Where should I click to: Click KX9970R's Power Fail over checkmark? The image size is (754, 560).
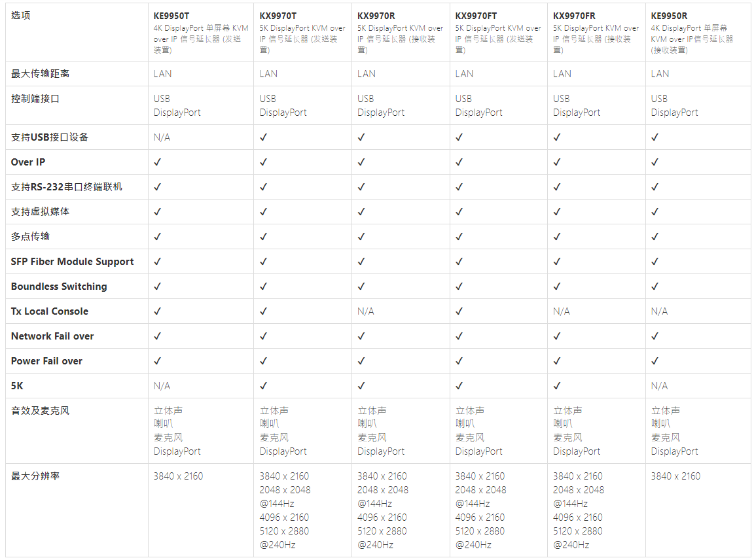(361, 361)
